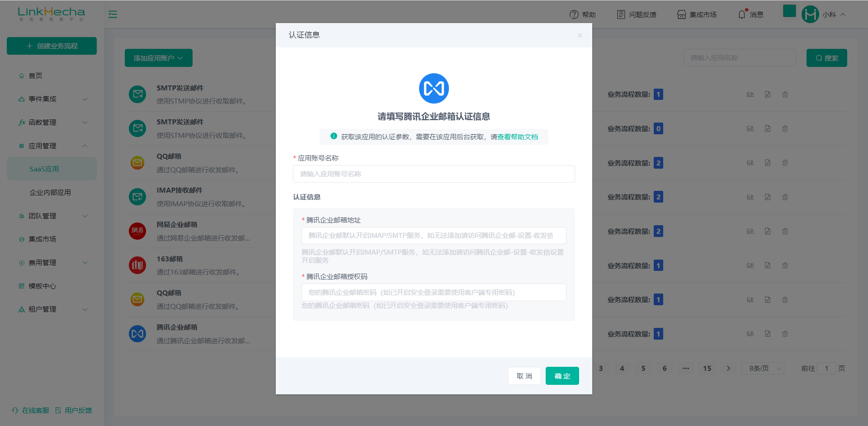Focus the 腾讯企业邮箱地址 input
This screenshot has width=868, height=426.
point(434,236)
